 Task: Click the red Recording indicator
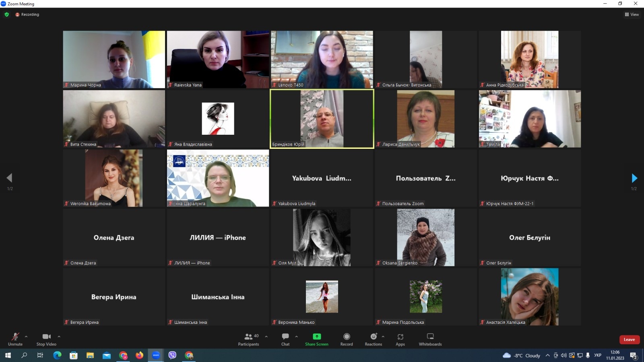click(27, 14)
